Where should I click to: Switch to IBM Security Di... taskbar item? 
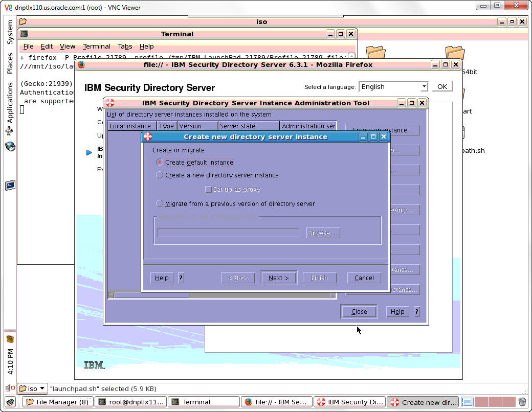[x=350, y=402]
